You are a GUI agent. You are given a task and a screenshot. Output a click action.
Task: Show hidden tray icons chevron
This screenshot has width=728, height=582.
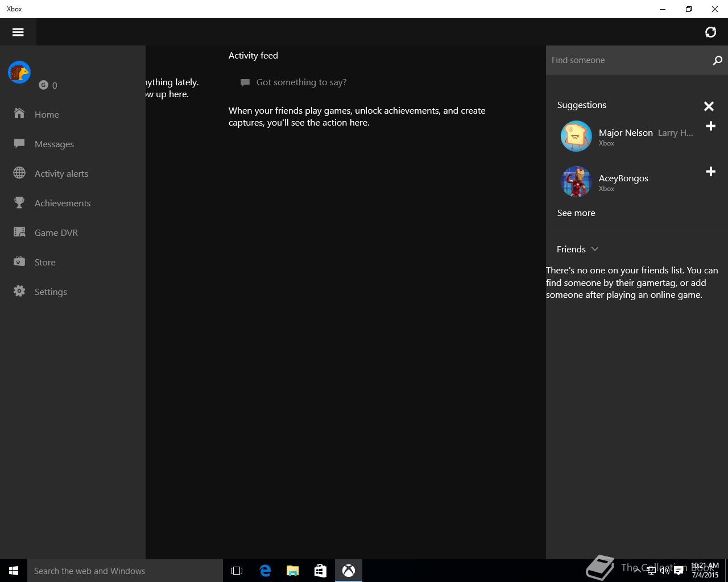click(x=638, y=571)
